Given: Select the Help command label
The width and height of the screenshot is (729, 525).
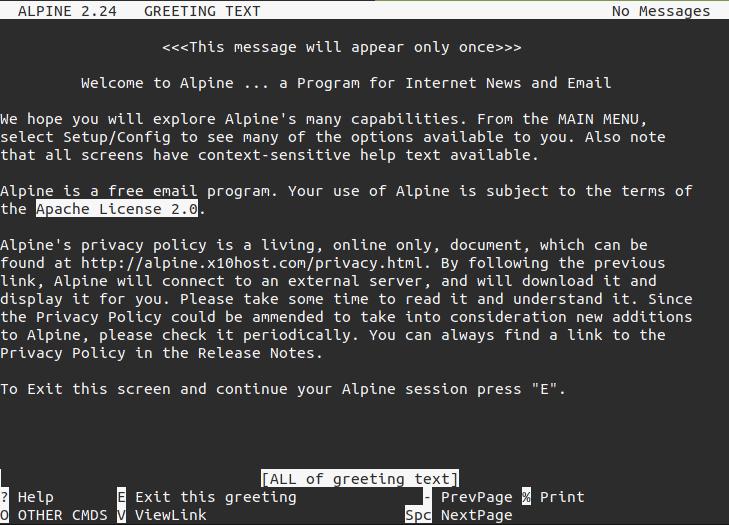Looking at the screenshot, I should tap(36, 497).
